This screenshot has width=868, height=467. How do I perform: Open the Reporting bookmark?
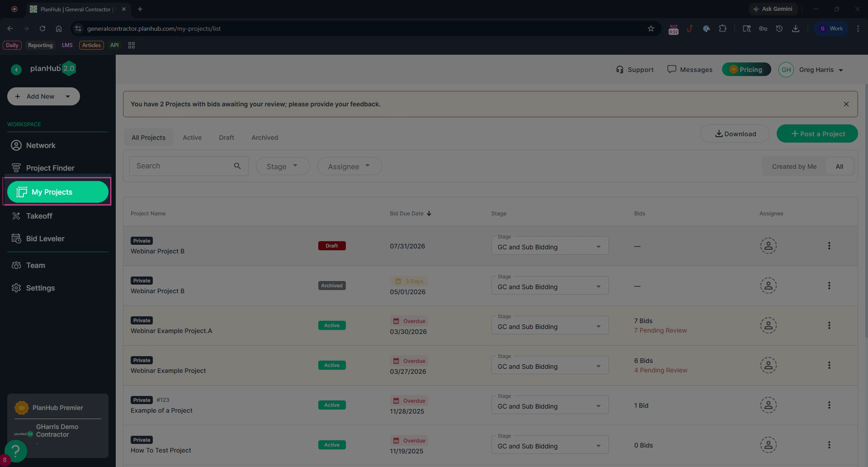tap(40, 45)
